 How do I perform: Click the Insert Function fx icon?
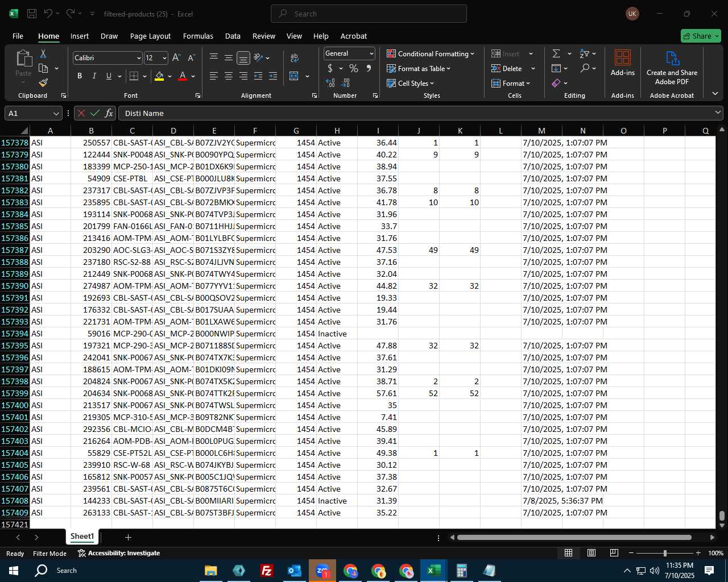109,113
